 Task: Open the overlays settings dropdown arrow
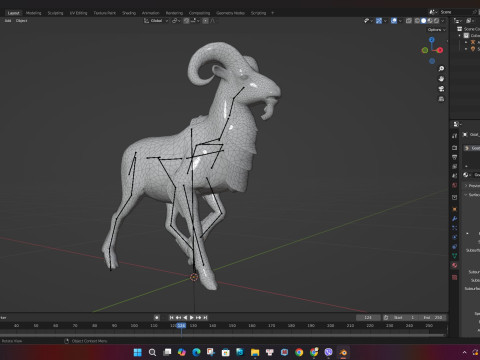pos(400,21)
